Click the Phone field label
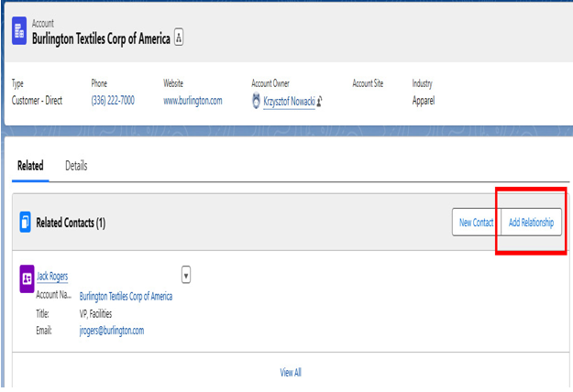Viewport: 573px width, 392px height. (x=99, y=83)
